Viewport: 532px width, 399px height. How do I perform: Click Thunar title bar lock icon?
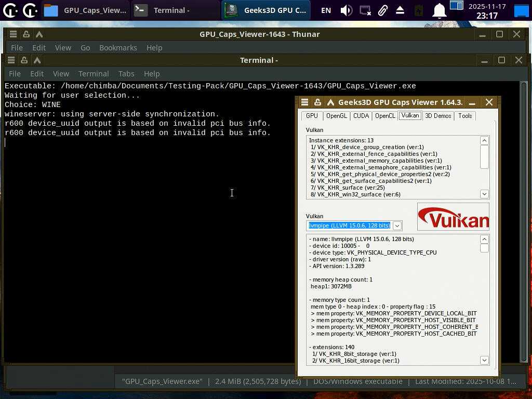pyautogui.click(x=26, y=34)
